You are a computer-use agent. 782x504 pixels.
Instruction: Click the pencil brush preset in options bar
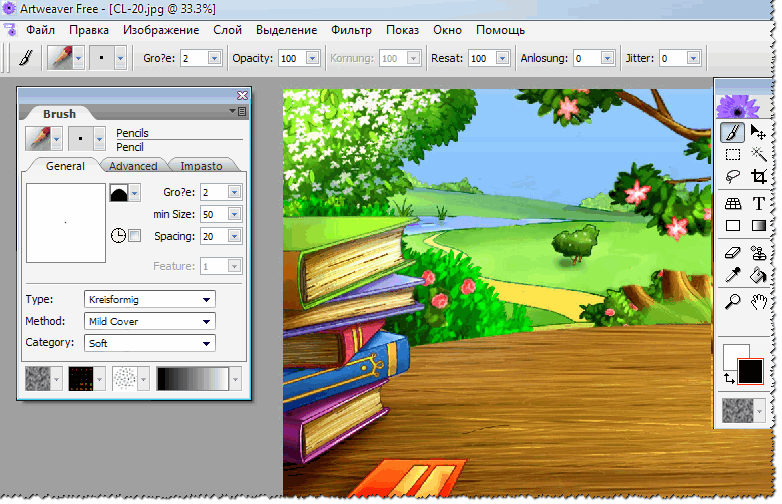click(60, 58)
